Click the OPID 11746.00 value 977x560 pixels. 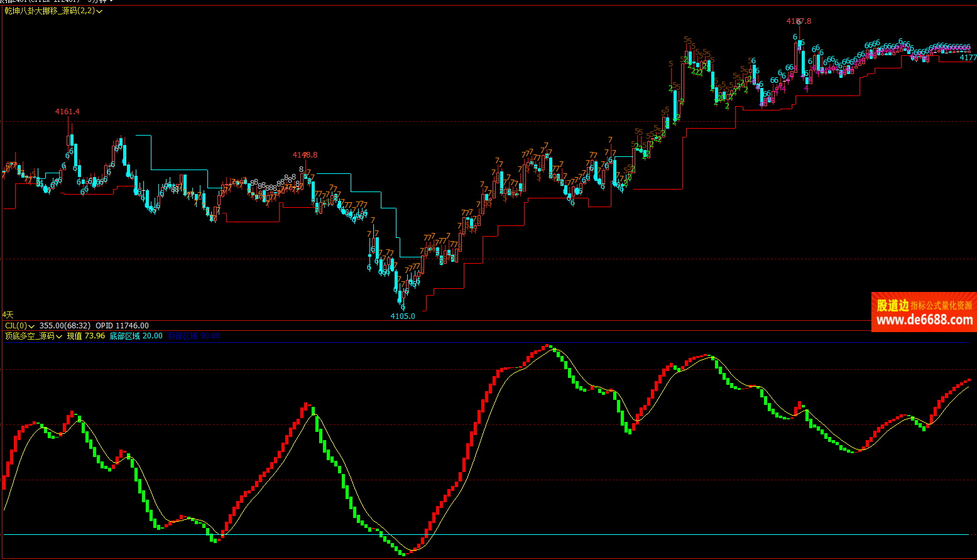[122, 326]
